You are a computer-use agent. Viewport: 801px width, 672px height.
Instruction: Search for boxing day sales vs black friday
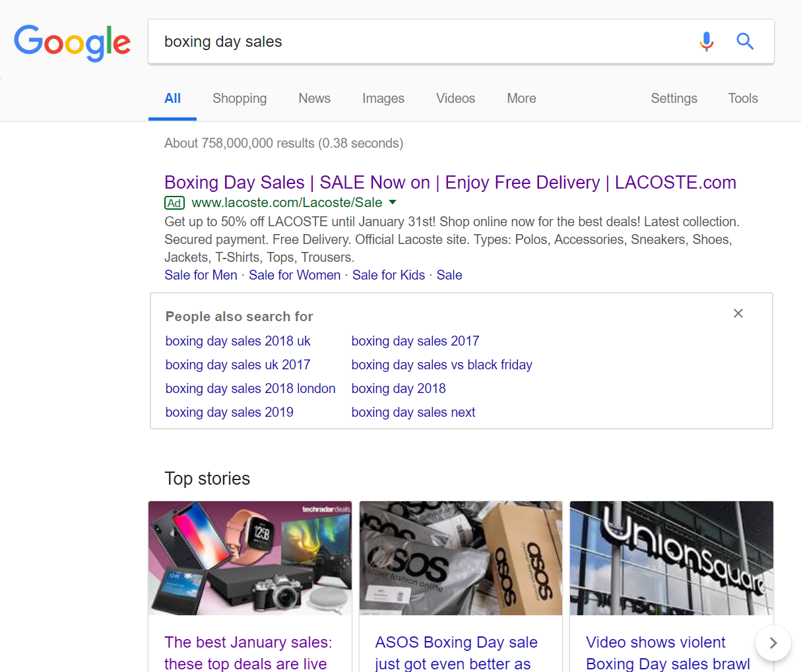[x=441, y=365]
